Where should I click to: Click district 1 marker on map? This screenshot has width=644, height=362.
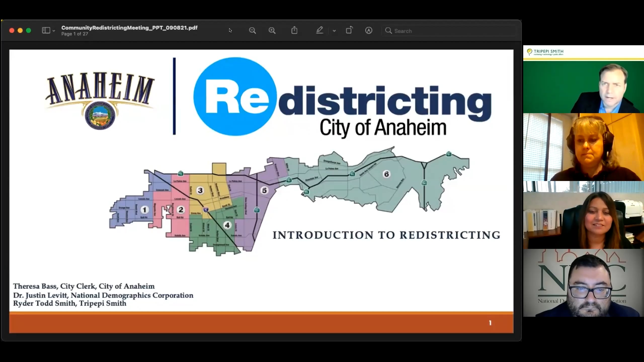144,210
